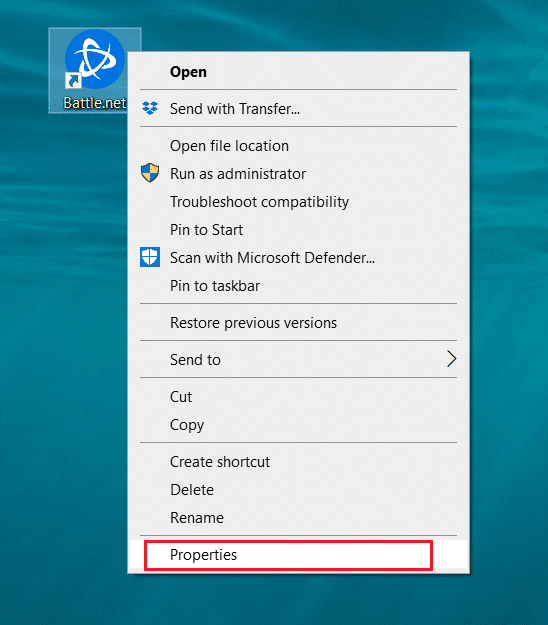Select Cut from the context menu
Screen dimensions: 548x625
[298, 397]
